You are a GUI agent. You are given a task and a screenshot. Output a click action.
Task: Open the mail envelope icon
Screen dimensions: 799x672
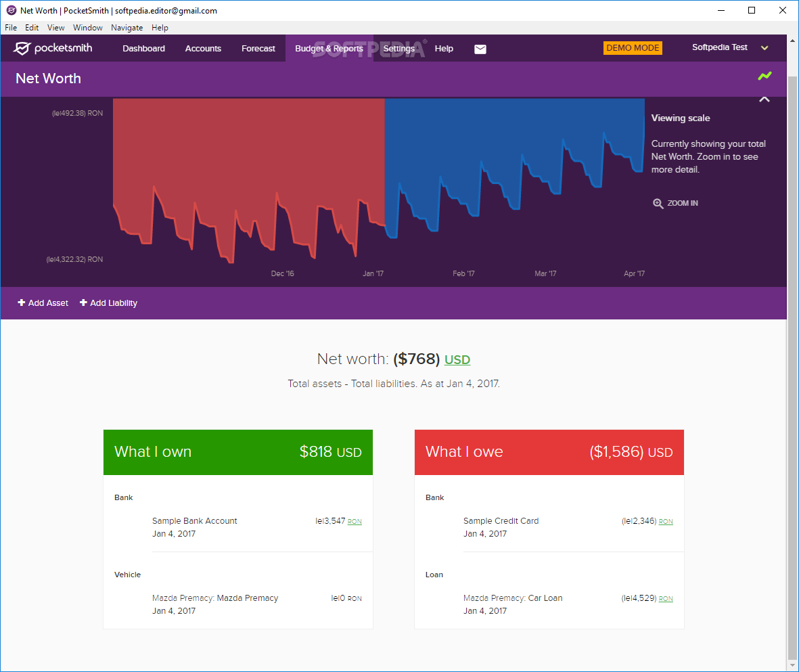point(480,49)
